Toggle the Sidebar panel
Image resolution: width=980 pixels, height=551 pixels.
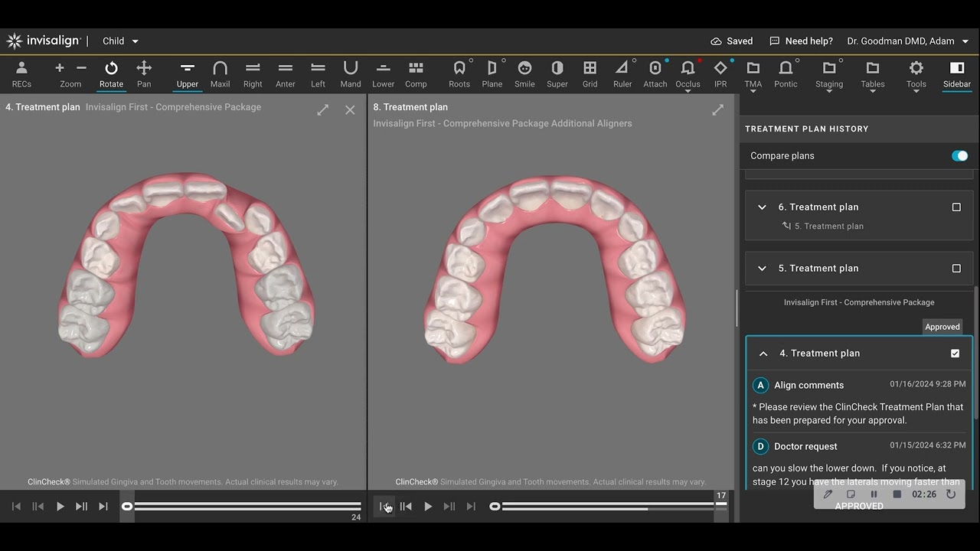click(957, 74)
